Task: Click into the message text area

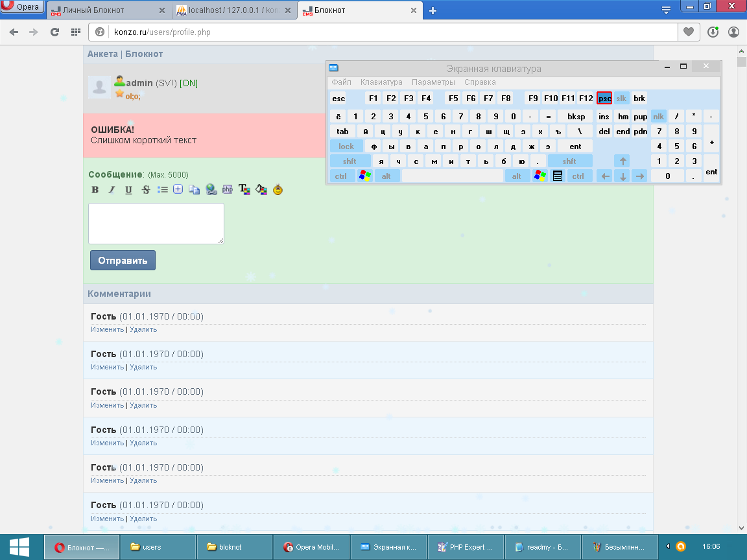Action: pyautogui.click(x=156, y=224)
